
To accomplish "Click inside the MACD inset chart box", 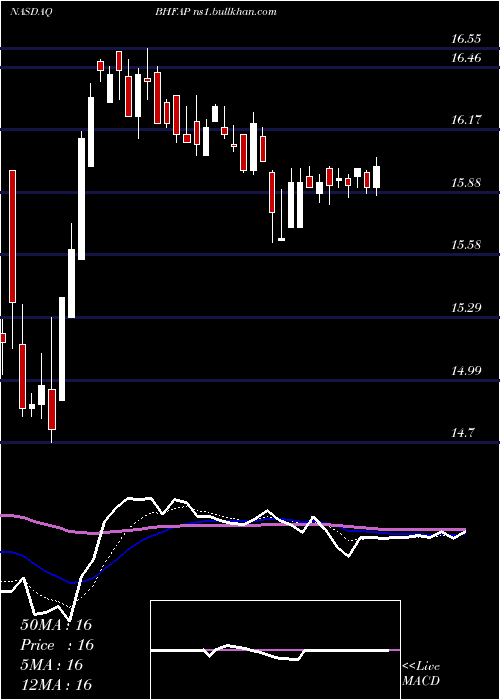I will pyautogui.click(x=275, y=650).
